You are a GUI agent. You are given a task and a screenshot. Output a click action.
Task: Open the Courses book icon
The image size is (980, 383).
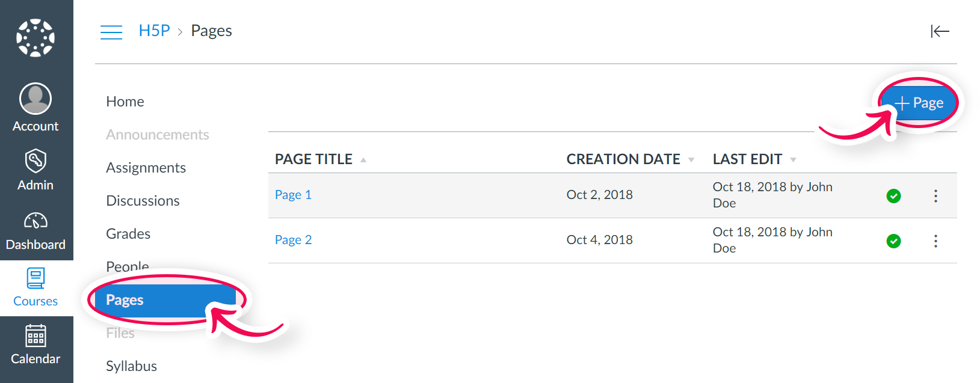tap(35, 278)
